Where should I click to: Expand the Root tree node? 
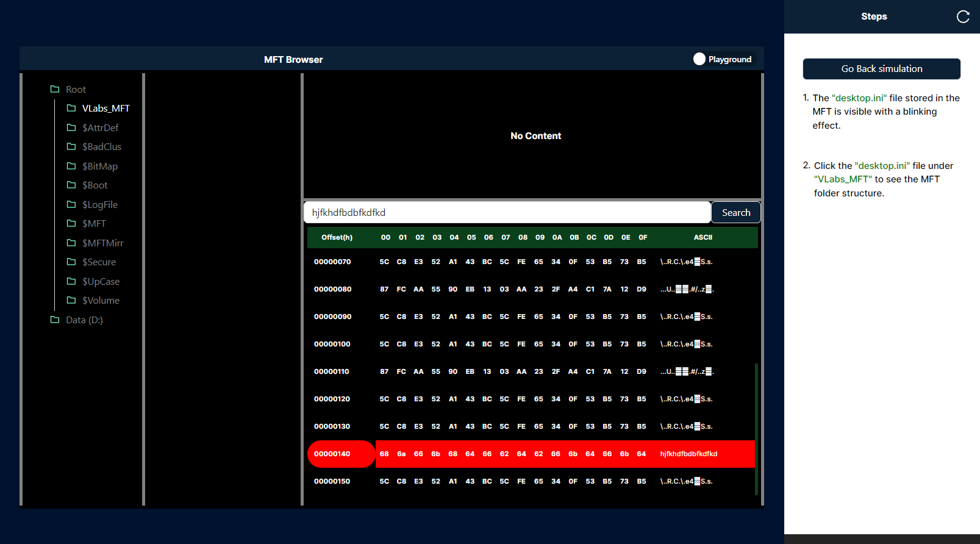pyautogui.click(x=76, y=90)
